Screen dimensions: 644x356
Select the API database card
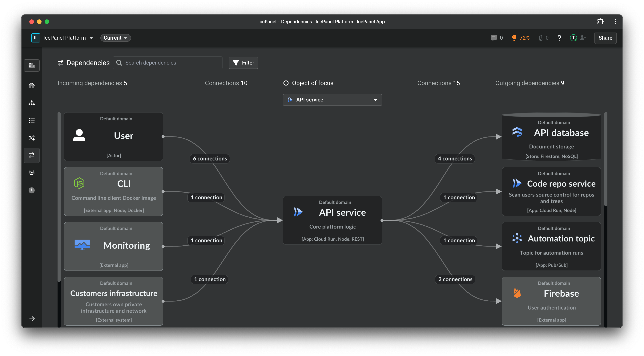[551, 137]
